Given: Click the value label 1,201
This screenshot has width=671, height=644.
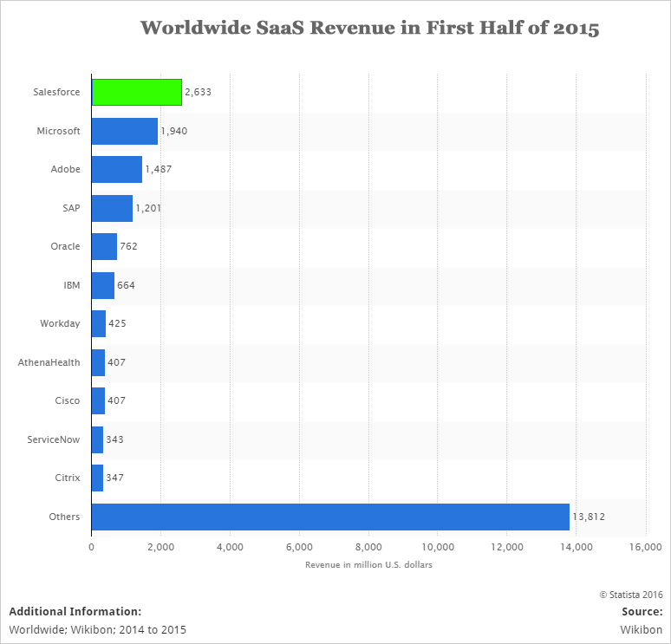Looking at the screenshot, I should coord(148,208).
